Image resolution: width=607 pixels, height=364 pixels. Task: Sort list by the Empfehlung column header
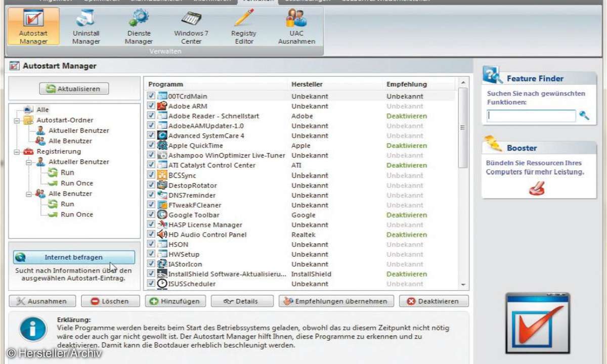407,84
